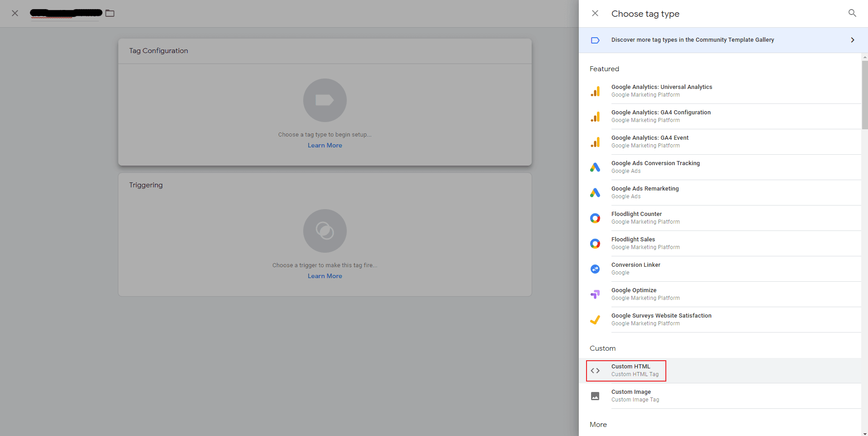Screen dimensions: 868x436
Task: Click GA4 Configuration analytics icon
Action: (x=595, y=117)
